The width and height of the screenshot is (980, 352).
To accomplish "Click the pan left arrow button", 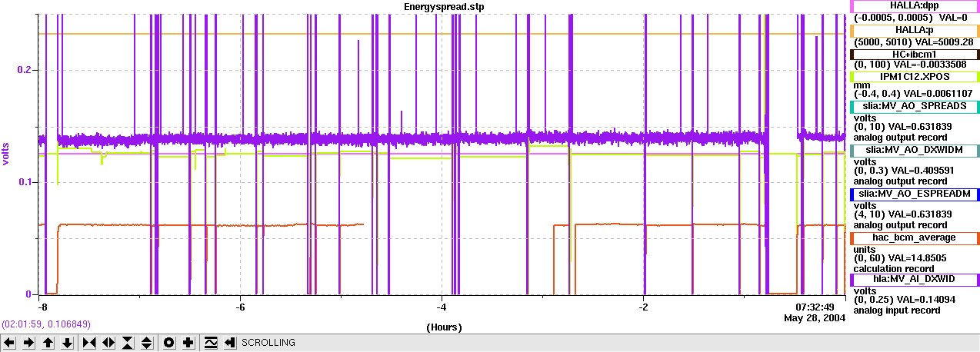I will (x=9, y=342).
